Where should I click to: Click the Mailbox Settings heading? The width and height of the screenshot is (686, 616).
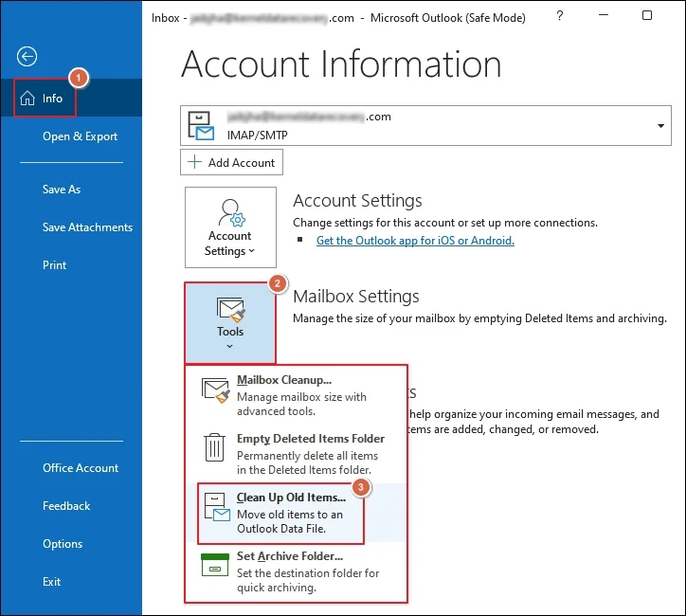click(356, 297)
